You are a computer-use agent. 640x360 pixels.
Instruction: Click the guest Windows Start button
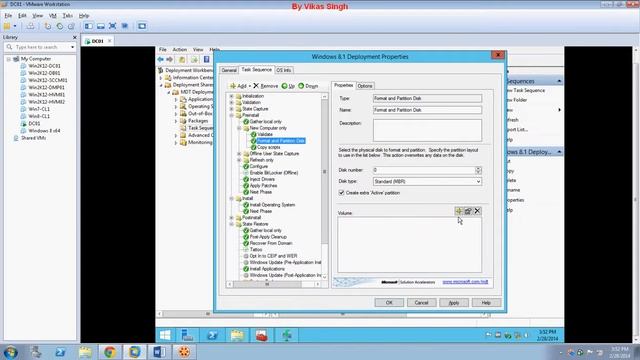coord(165,336)
